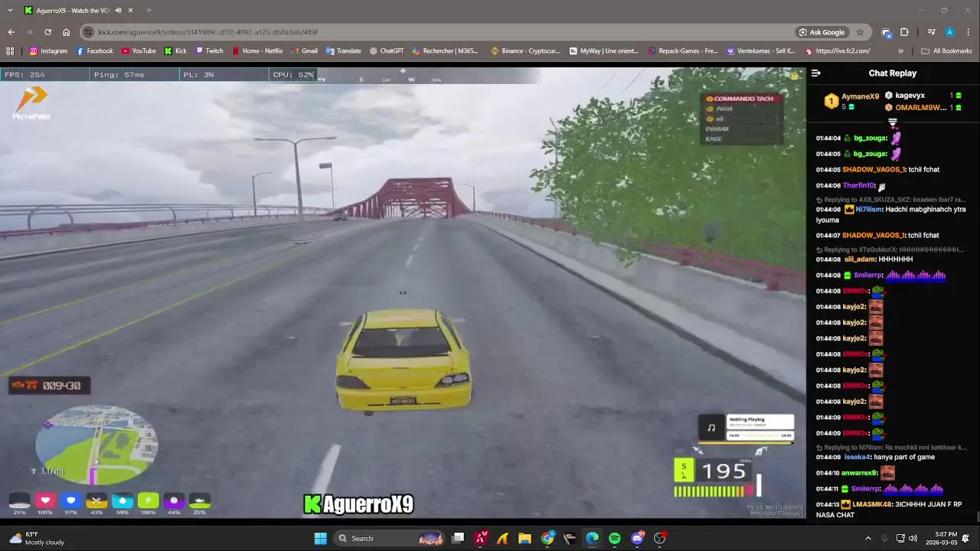
Task: Close the AguerroX9 Kick tab
Action: pos(131,11)
